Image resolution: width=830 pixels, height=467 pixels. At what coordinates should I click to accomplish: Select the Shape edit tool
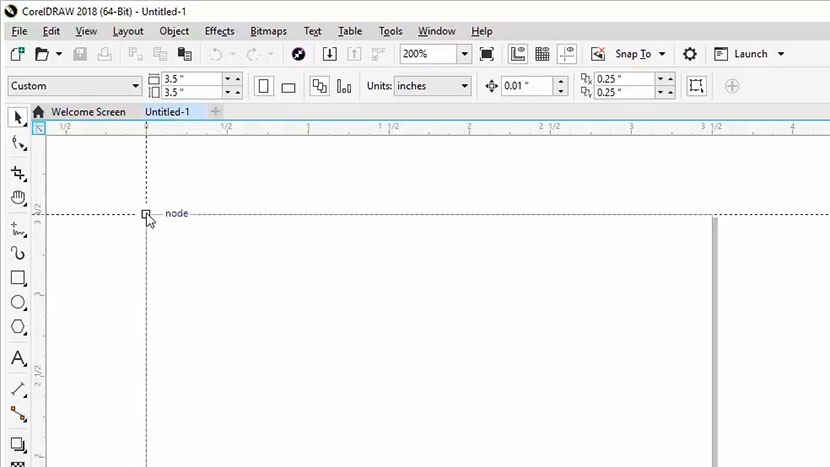click(18, 143)
